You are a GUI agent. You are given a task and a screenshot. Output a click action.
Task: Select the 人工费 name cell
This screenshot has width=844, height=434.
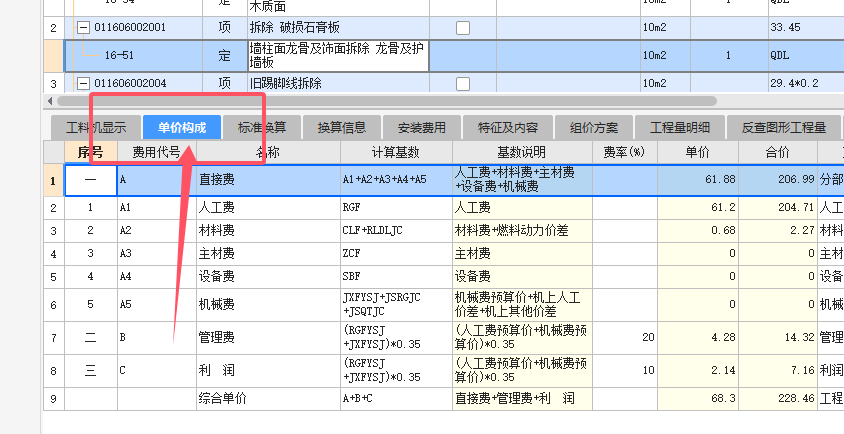pos(268,207)
